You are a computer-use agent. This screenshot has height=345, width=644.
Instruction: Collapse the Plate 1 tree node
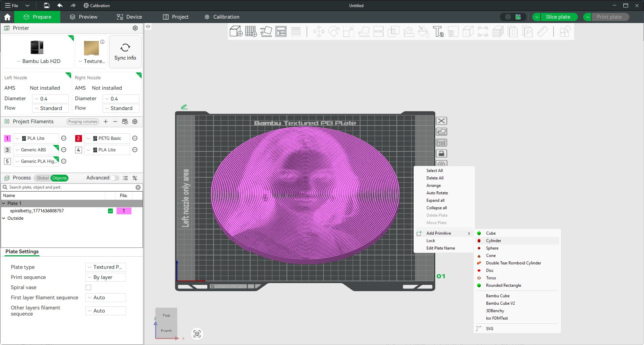pyautogui.click(x=4, y=203)
